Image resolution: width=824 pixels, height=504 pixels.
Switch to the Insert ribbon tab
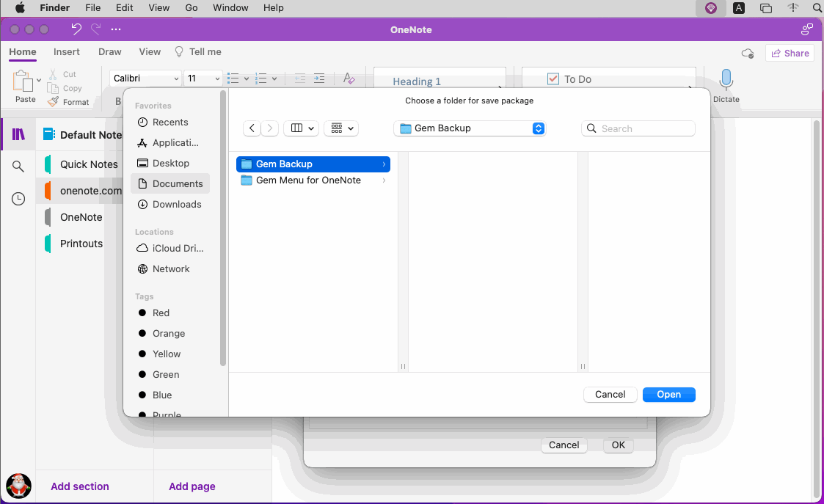coord(67,51)
